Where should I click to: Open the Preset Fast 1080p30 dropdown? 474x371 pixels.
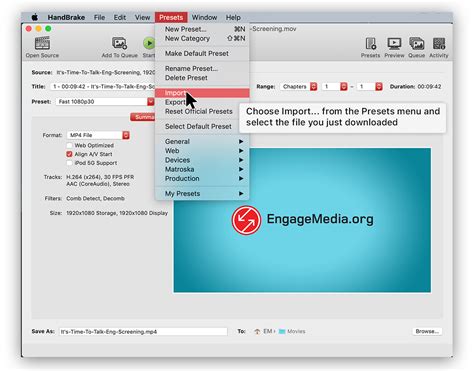[105, 102]
